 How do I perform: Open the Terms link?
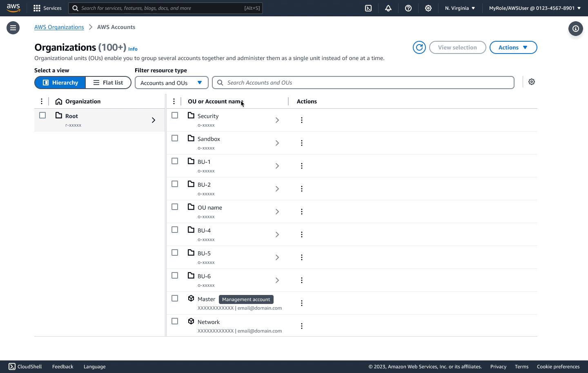[x=521, y=366]
